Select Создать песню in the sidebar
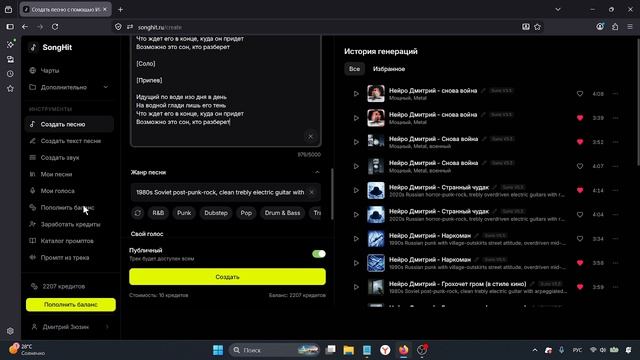The width and height of the screenshot is (640, 360). point(69,124)
